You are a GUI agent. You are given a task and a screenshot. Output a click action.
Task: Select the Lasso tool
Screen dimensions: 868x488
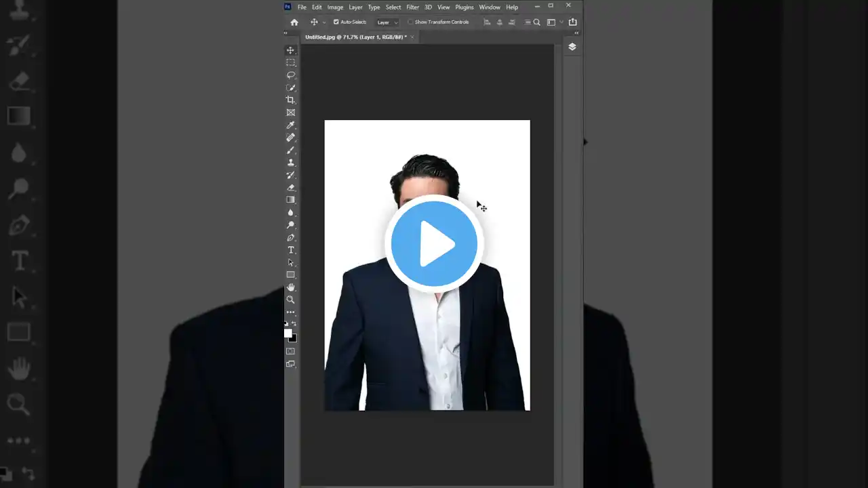coord(290,75)
